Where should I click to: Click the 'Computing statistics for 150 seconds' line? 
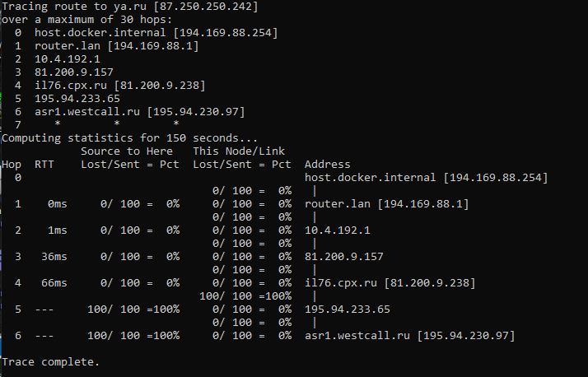(130, 138)
